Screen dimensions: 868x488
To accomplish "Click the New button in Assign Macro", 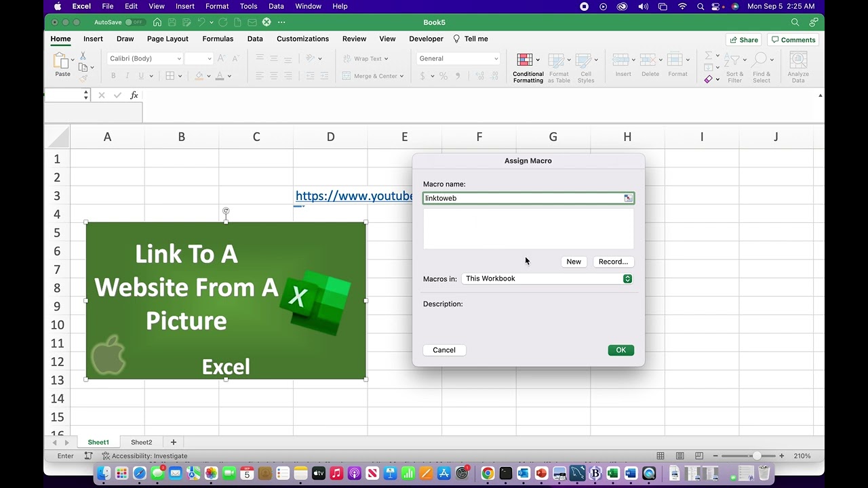I will pos(574,262).
